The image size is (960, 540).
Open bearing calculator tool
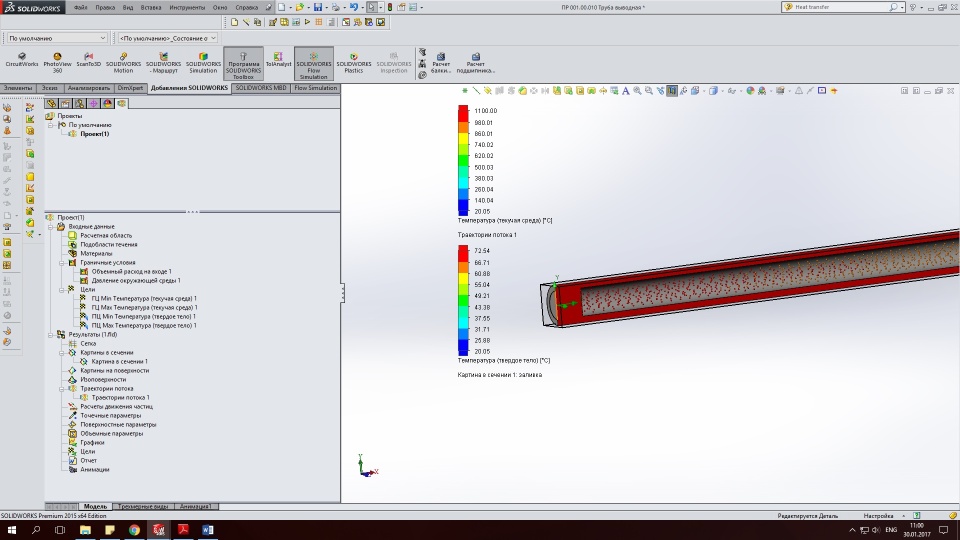coord(475,63)
